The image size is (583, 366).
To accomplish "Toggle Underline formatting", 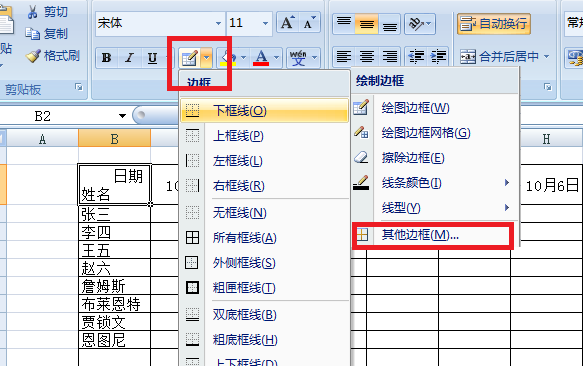I will tap(152, 58).
